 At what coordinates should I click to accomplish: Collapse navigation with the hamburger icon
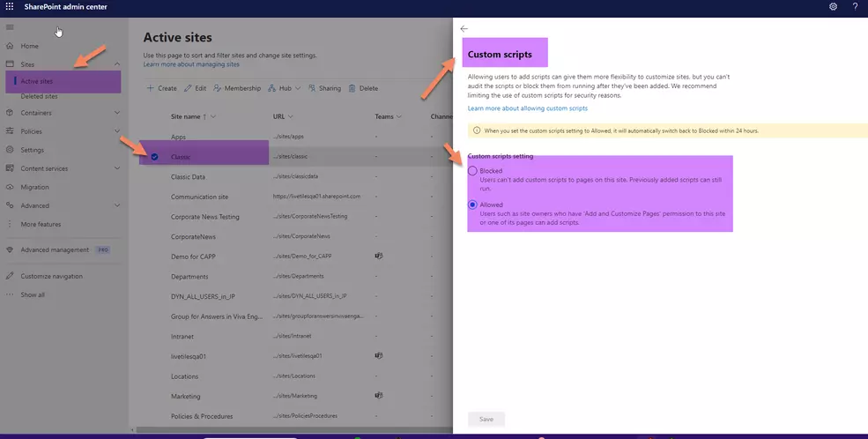10,28
